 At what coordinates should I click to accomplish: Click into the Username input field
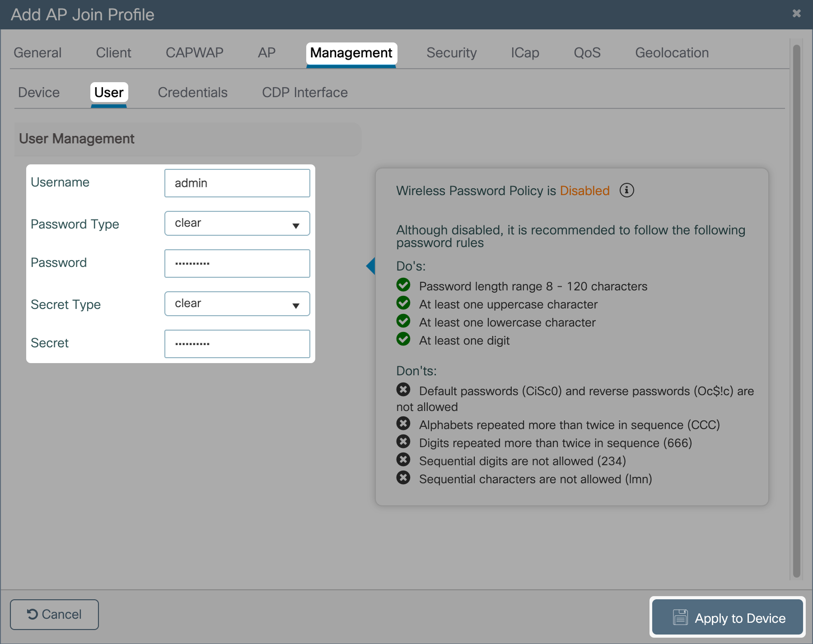click(x=237, y=183)
